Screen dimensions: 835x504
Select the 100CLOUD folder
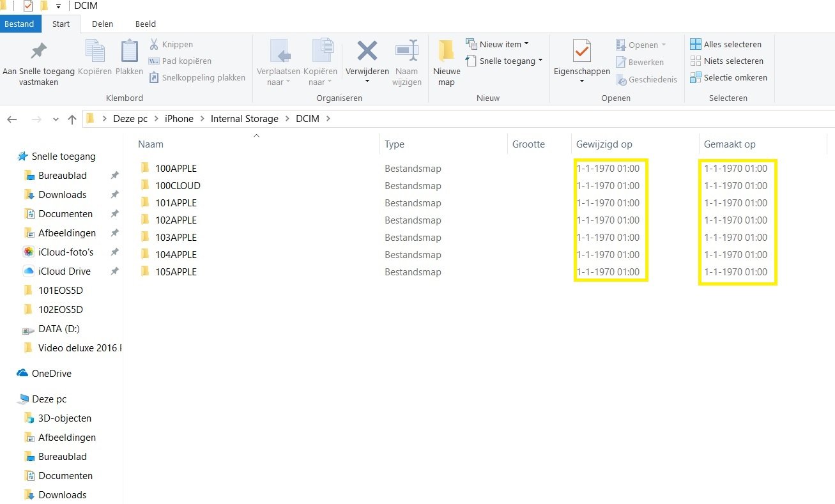pos(178,186)
